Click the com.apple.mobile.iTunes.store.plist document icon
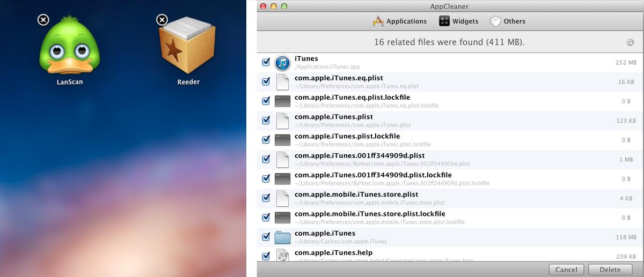Screen dimensions: 644x277 [x=282, y=198]
